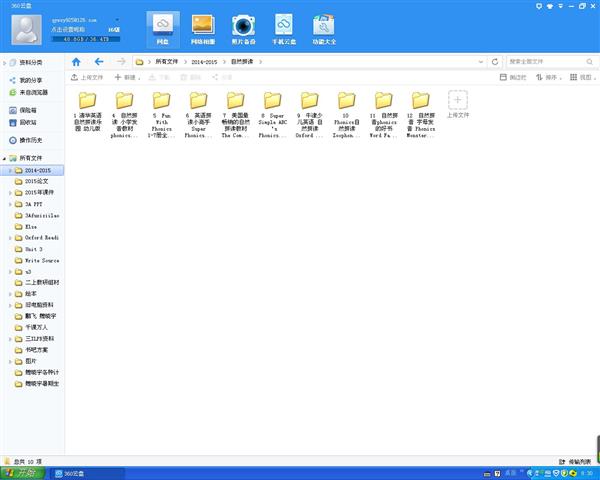Viewport: 600px width, 480px height.
Task: Click the back arrow navigation icon
Action: tap(98, 62)
